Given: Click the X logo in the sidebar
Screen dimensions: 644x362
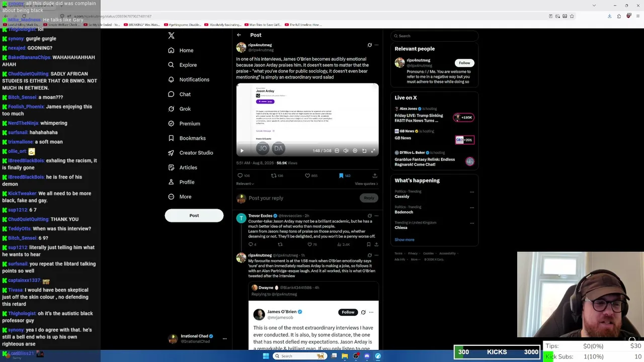Looking at the screenshot, I should point(171,36).
